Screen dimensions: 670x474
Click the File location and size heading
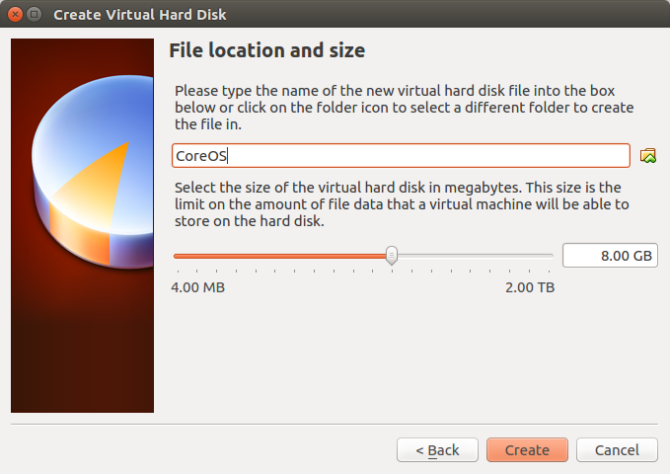[x=267, y=50]
